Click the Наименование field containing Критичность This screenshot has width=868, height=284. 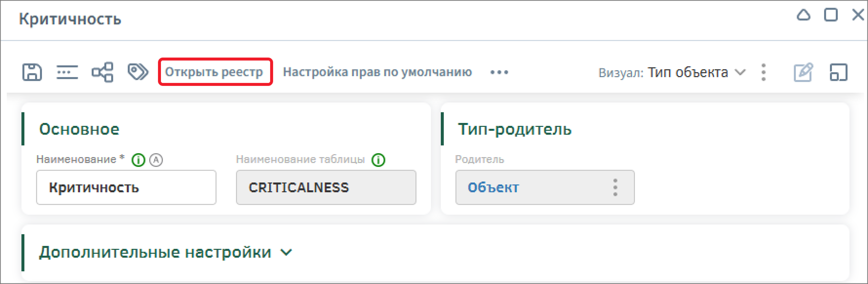[x=126, y=187]
